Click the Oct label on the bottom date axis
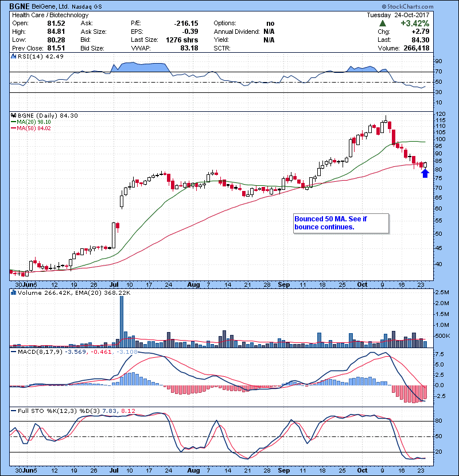 pyautogui.click(x=362, y=470)
